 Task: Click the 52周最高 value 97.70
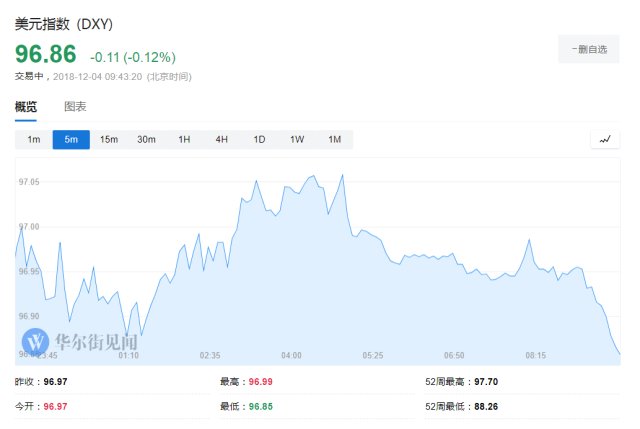(x=487, y=382)
